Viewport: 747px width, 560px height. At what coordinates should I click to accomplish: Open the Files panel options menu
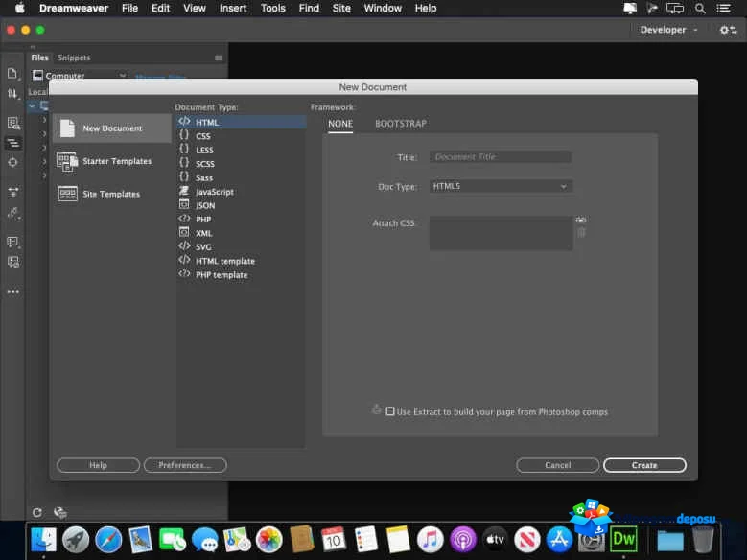tap(219, 58)
